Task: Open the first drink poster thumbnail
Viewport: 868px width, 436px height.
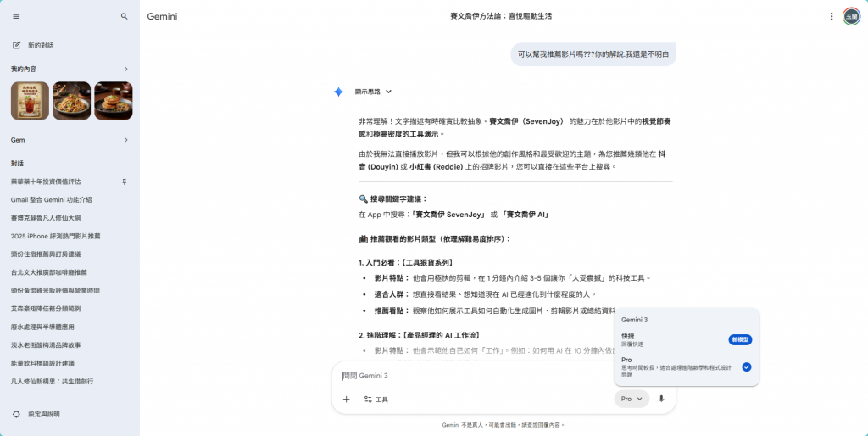Action: [30, 101]
